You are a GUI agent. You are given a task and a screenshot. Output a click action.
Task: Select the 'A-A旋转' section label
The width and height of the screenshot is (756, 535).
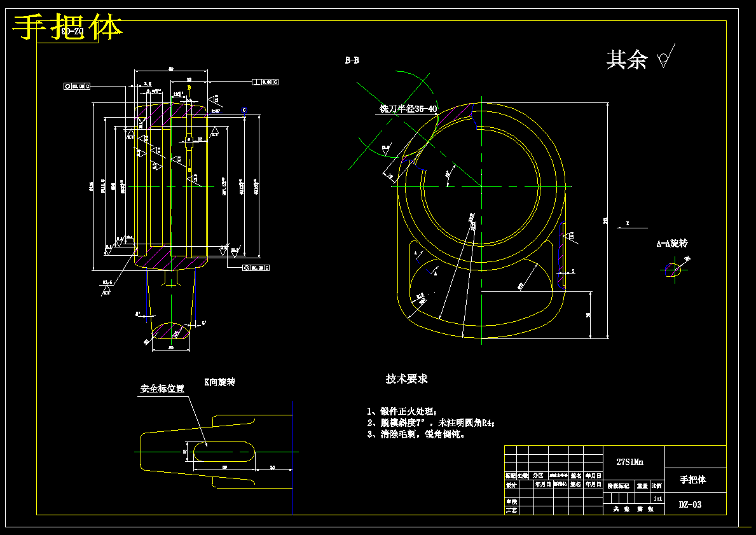[x=672, y=244]
